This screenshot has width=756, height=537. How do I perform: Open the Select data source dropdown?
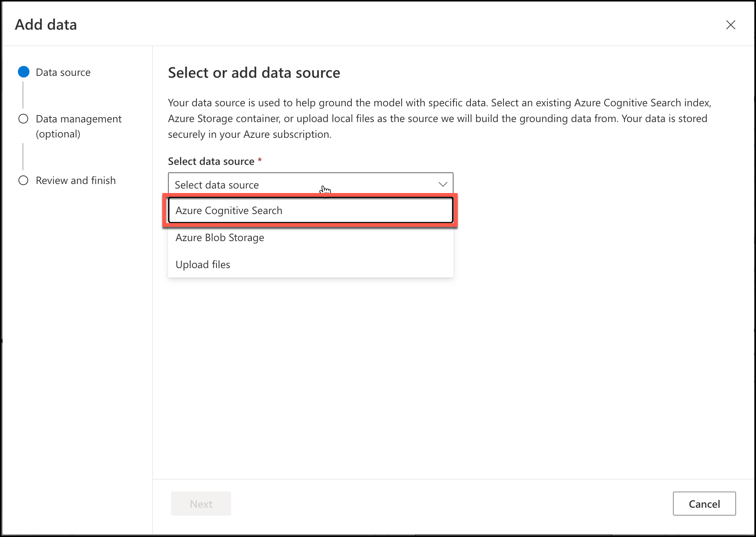pos(310,184)
